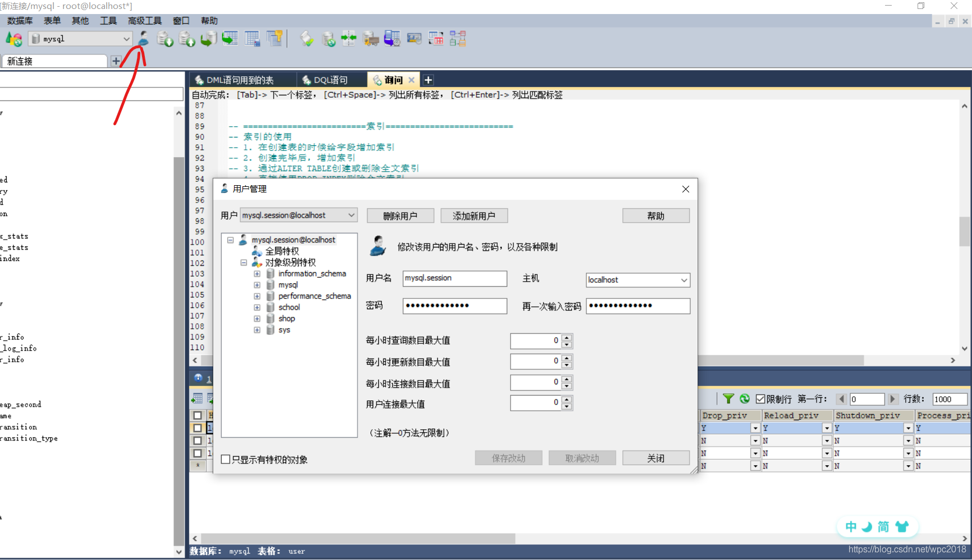Viewport: 972px width, 560px height.
Task: Click plus icon to add new query tab
Action: click(428, 80)
